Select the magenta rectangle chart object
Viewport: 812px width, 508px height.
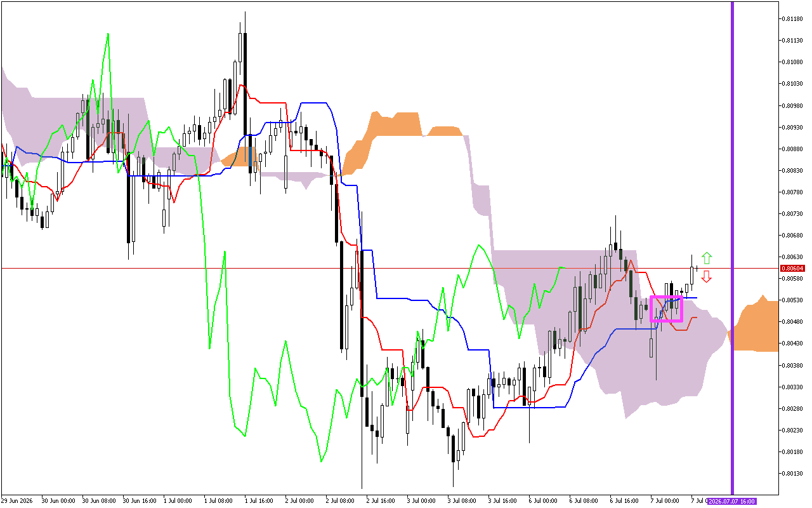pos(667,309)
